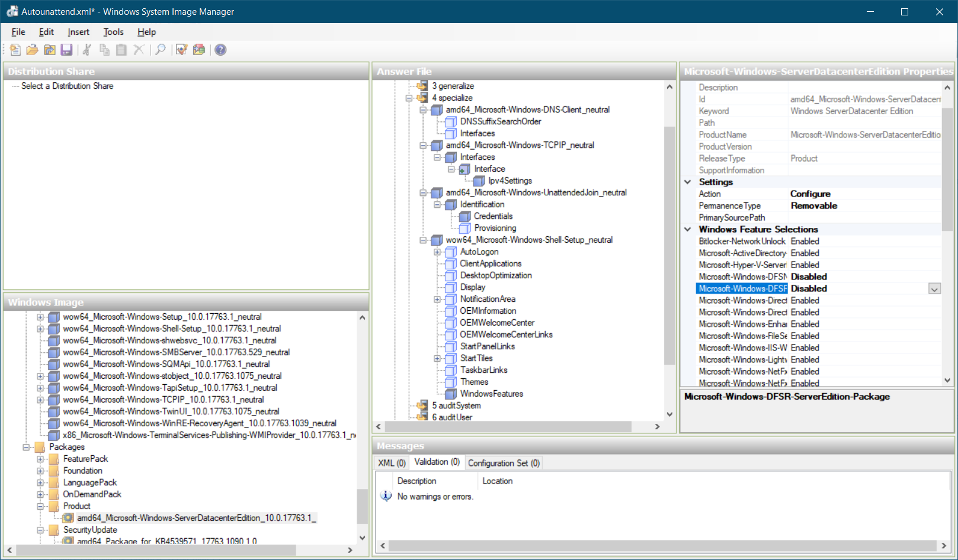The height and width of the screenshot is (560, 958).
Task: Click the ServerDatacenterEdition package gear icon
Action: point(68,518)
